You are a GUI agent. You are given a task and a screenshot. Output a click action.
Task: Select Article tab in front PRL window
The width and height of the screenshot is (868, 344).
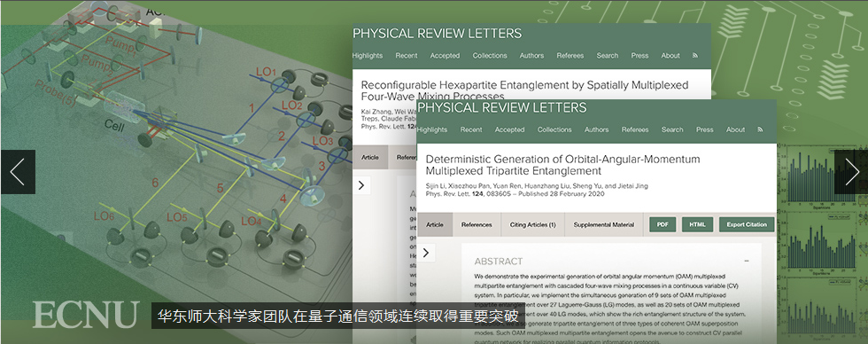(435, 224)
